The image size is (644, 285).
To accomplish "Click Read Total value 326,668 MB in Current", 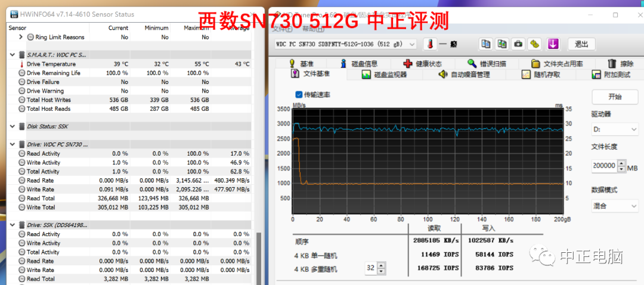I will point(112,199).
